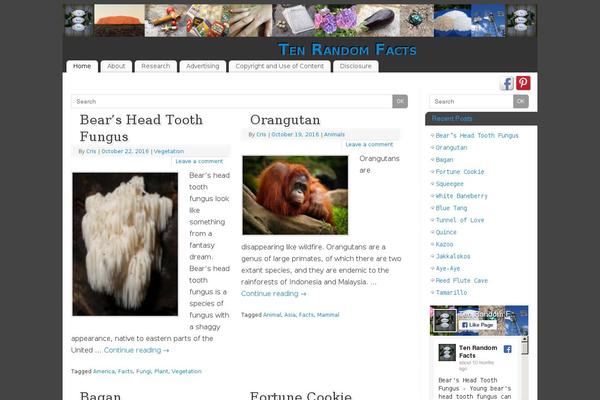
Task: Open the Plant tag
Action: (x=161, y=371)
